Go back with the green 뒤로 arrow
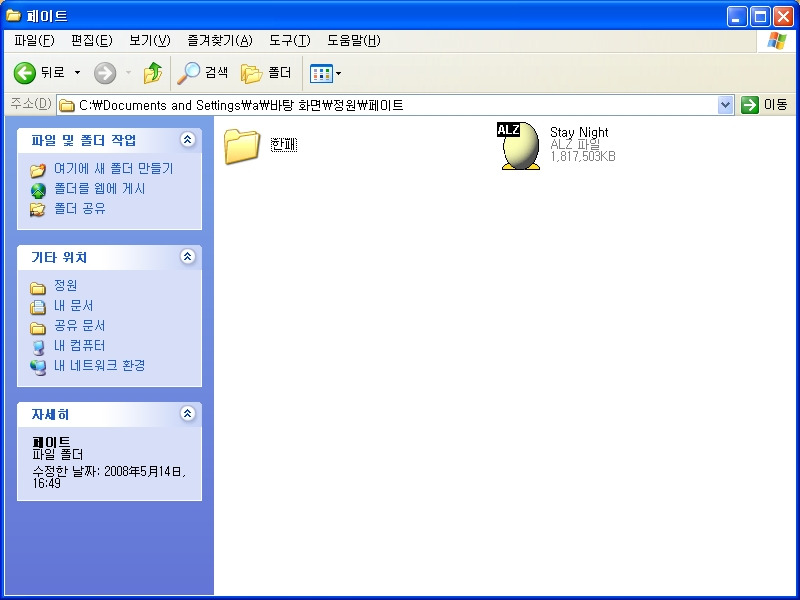This screenshot has width=800, height=600. pyautogui.click(x=39, y=73)
